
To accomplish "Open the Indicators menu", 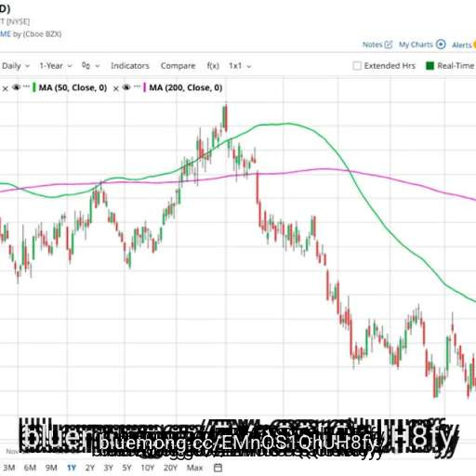I will tap(130, 66).
